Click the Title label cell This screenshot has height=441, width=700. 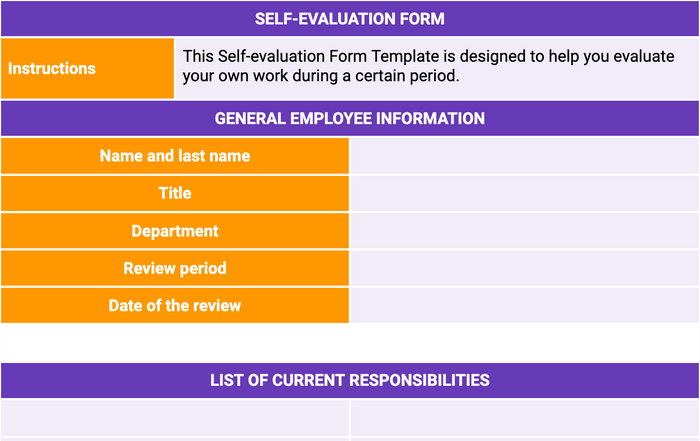[x=175, y=193]
